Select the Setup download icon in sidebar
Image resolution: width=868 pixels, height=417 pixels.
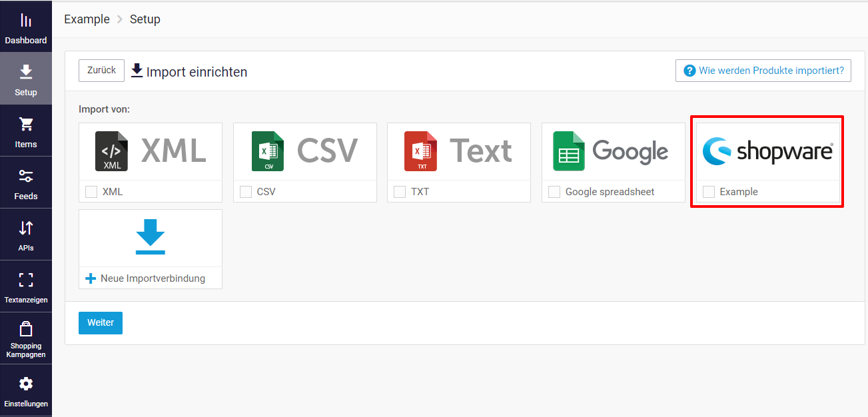tap(26, 72)
